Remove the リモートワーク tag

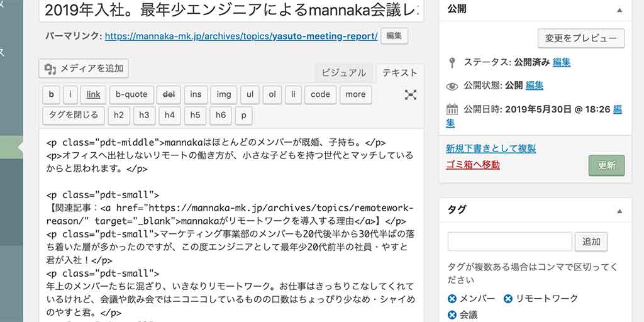pos(508,299)
